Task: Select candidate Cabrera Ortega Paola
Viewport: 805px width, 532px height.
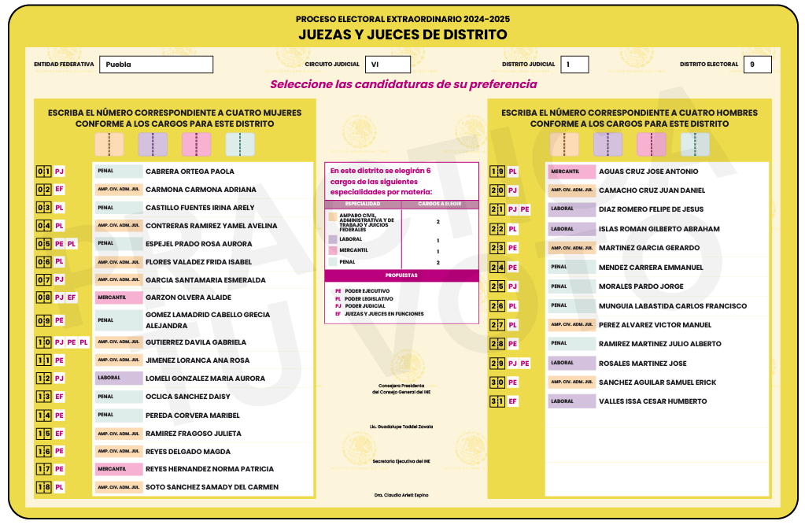Action: click(190, 172)
